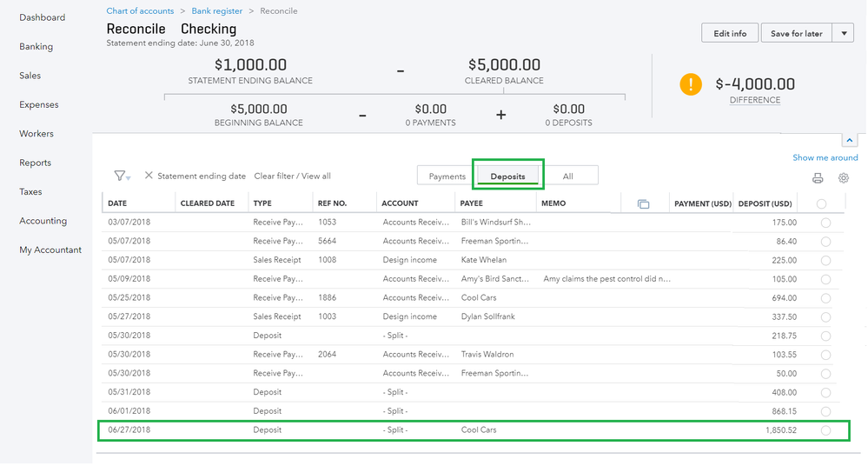Open Chart of accounts breadcrumb
Screen dimensions: 868x466
tap(140, 11)
